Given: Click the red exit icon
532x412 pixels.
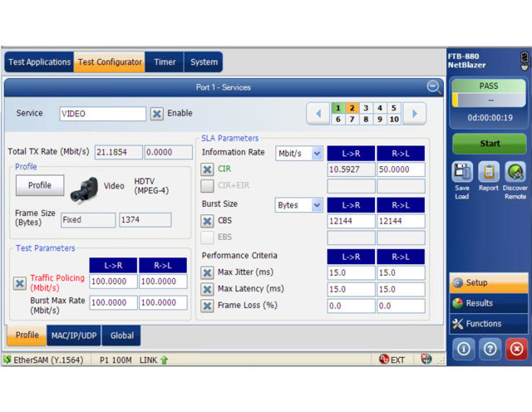Looking at the screenshot, I should 515,350.
